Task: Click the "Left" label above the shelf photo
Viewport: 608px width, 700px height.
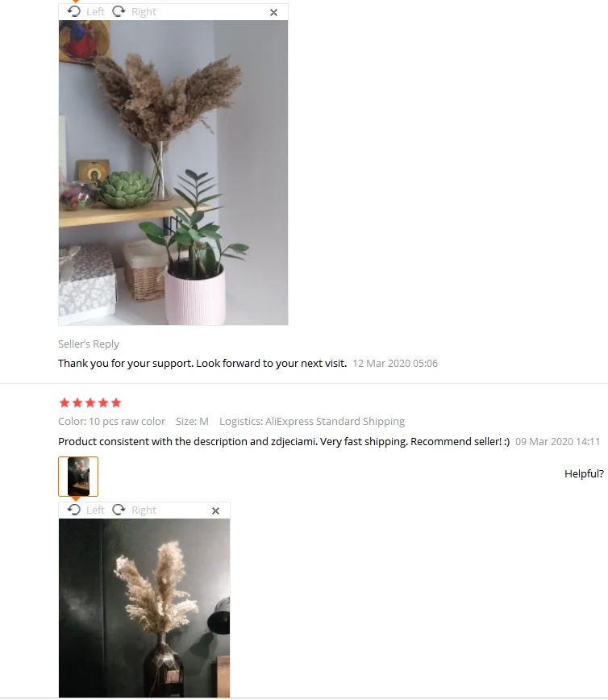Action: (x=95, y=11)
